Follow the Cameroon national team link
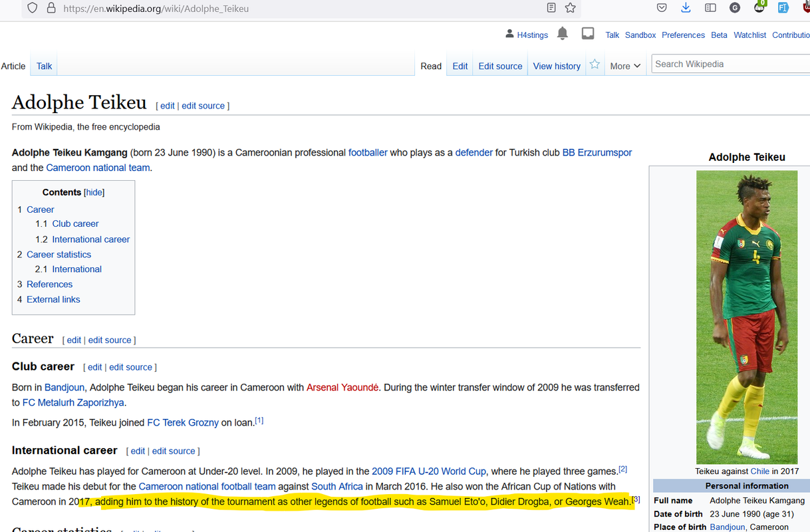The width and height of the screenshot is (810, 532). tap(98, 168)
